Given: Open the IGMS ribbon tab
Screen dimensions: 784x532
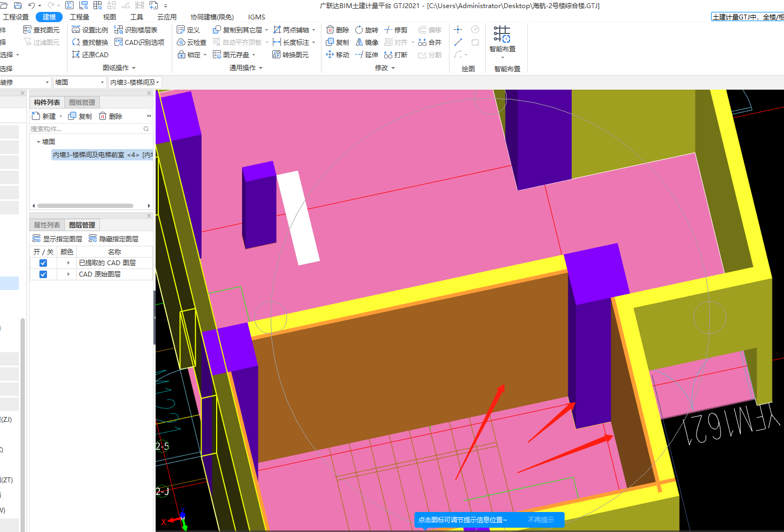Looking at the screenshot, I should [x=257, y=17].
